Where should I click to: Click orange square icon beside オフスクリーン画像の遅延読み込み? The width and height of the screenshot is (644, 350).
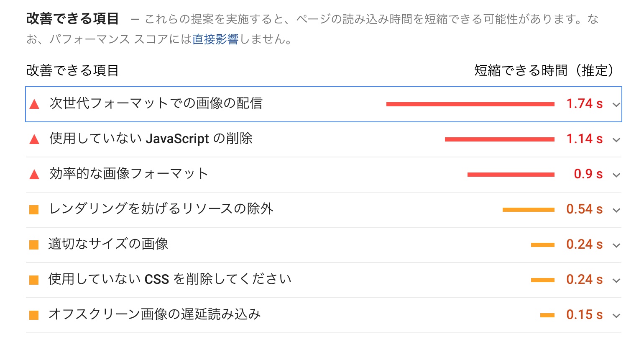[x=34, y=315]
